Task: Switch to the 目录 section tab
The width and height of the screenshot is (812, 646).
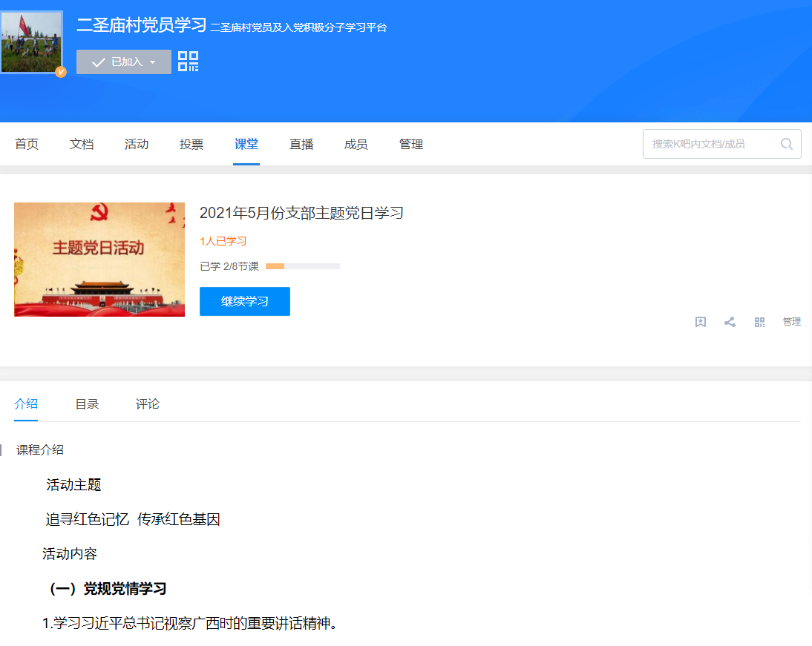Action: [87, 403]
